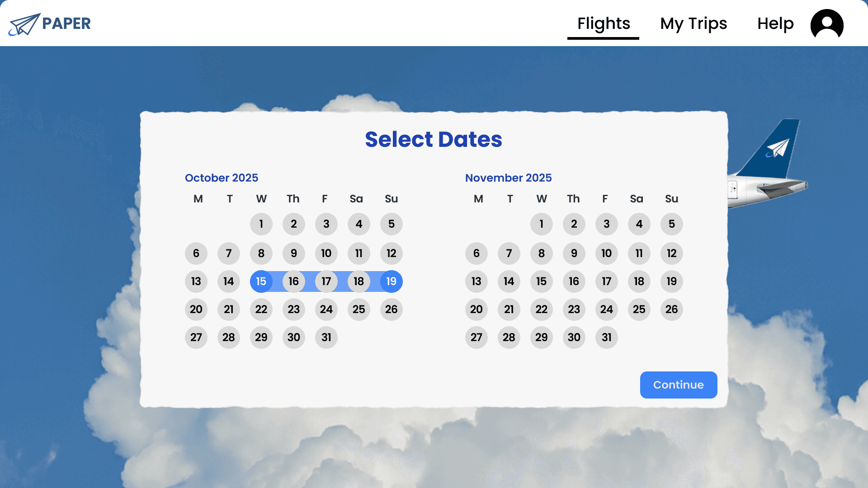Select November 1 in the calendar
This screenshot has height=488, width=868.
pyautogui.click(x=542, y=224)
